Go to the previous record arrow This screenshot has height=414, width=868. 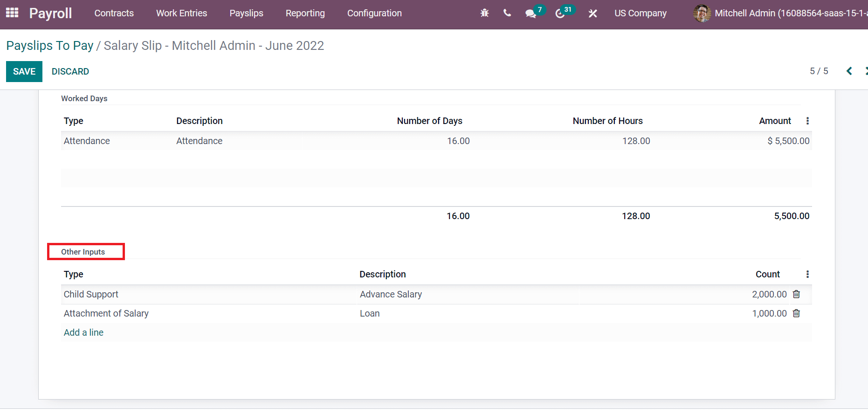[849, 71]
